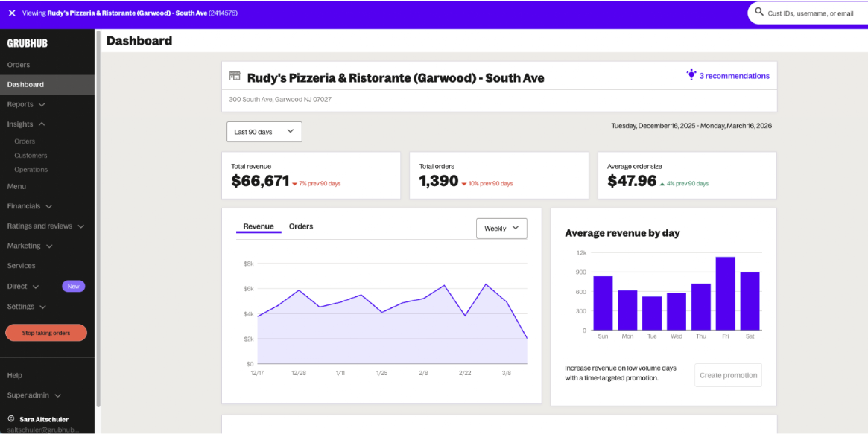Open the Weekly interval dropdown
This screenshot has width=868, height=434.
pyautogui.click(x=501, y=229)
